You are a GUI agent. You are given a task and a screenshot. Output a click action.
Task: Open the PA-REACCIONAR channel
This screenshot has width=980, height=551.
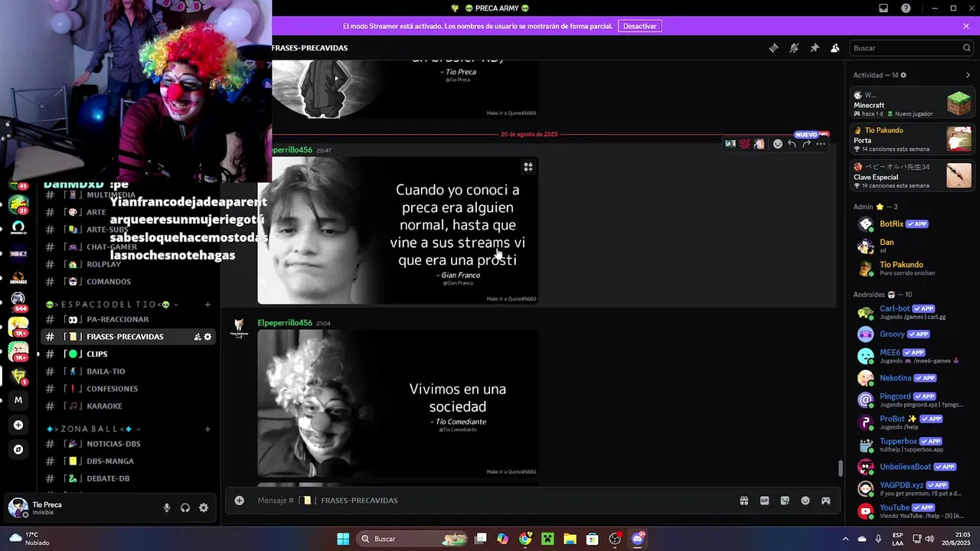tap(127, 319)
